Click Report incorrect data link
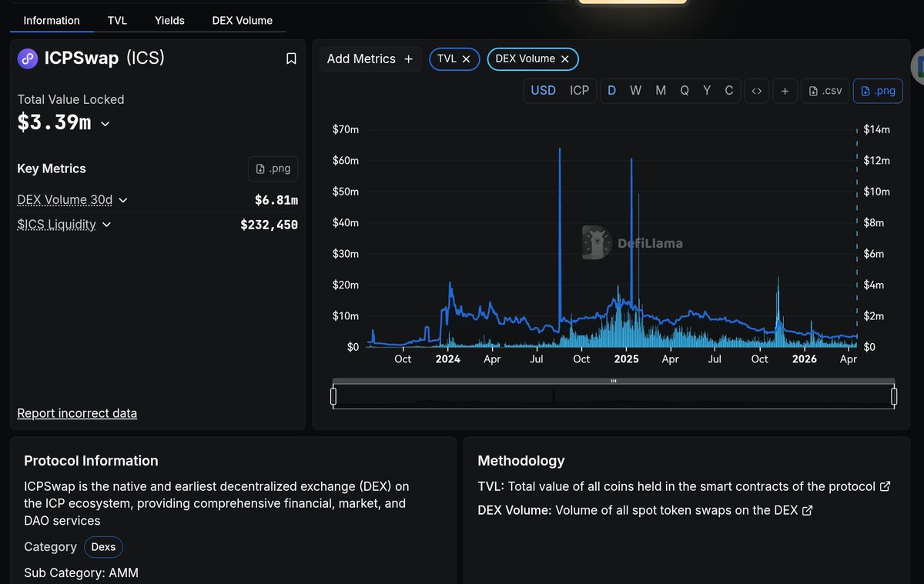Viewport: 924px width, 584px height. click(77, 413)
